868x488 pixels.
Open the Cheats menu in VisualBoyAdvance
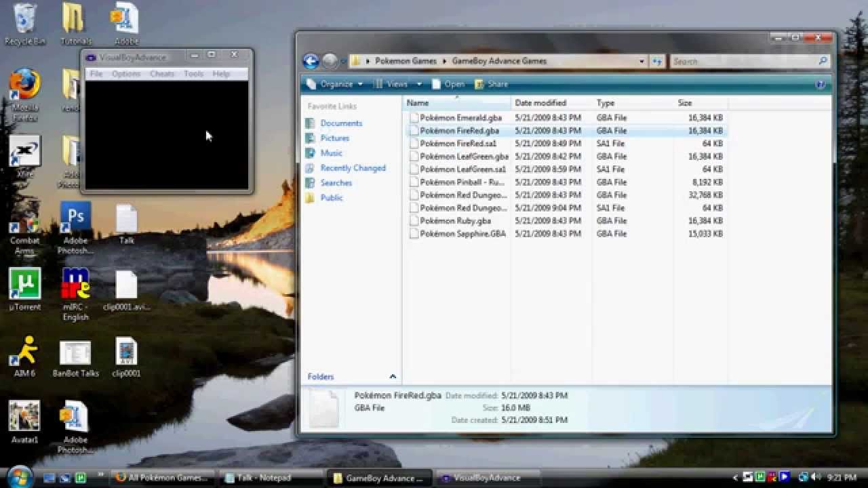162,73
